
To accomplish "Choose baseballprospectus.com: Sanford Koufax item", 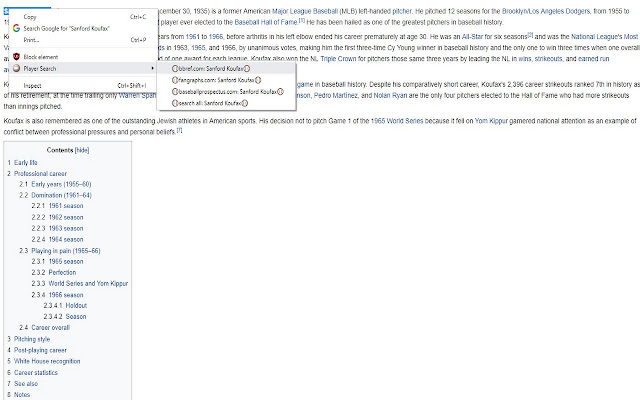I will tap(226, 91).
